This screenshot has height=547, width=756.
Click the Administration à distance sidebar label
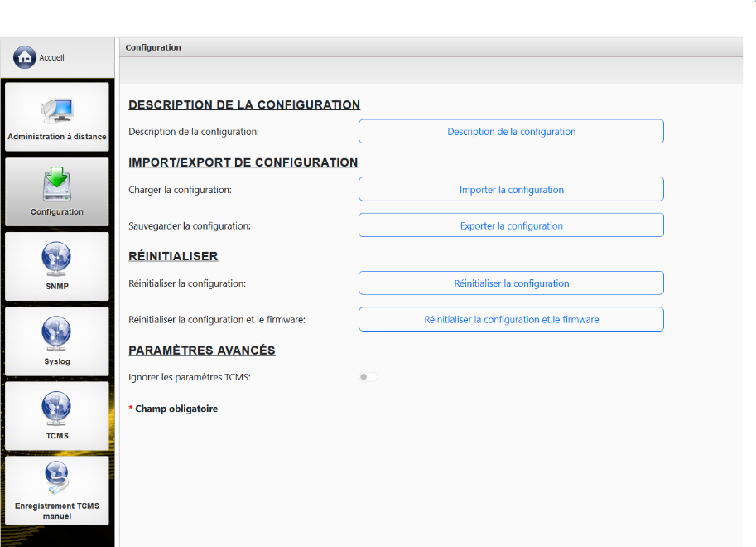[57, 137]
